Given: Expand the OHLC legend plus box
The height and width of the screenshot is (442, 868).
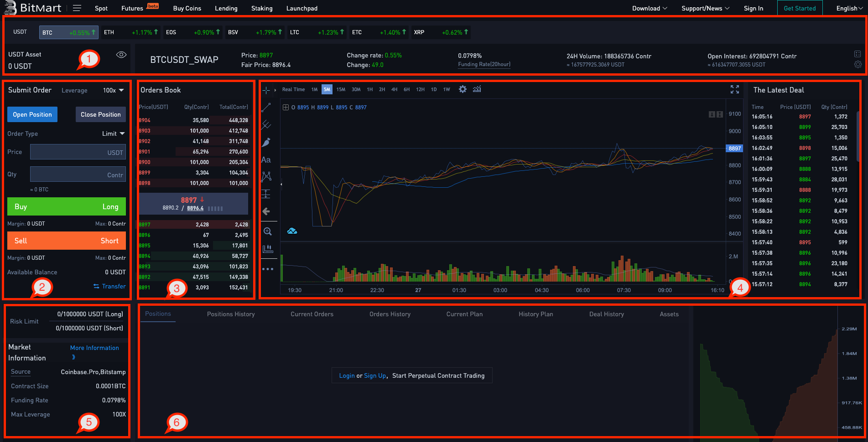Looking at the screenshot, I should click(x=286, y=108).
